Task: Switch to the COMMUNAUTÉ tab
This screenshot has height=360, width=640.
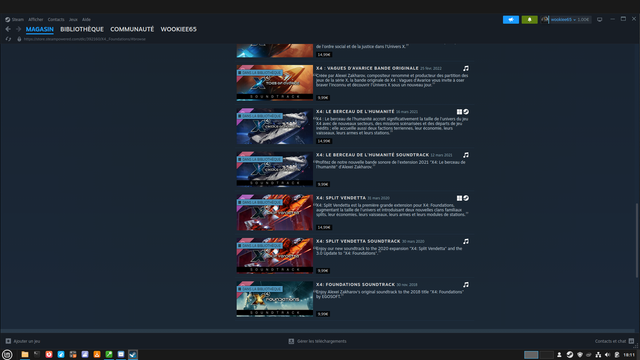Action: [x=132, y=29]
